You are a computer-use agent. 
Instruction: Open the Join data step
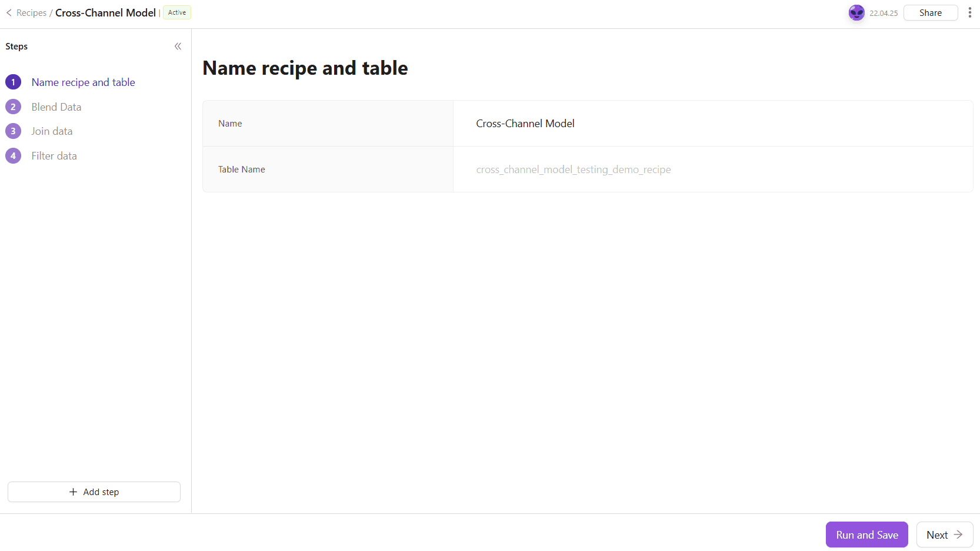pos(52,131)
